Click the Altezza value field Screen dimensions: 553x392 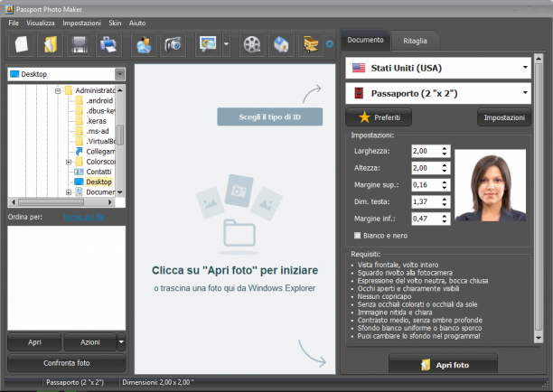(426, 168)
